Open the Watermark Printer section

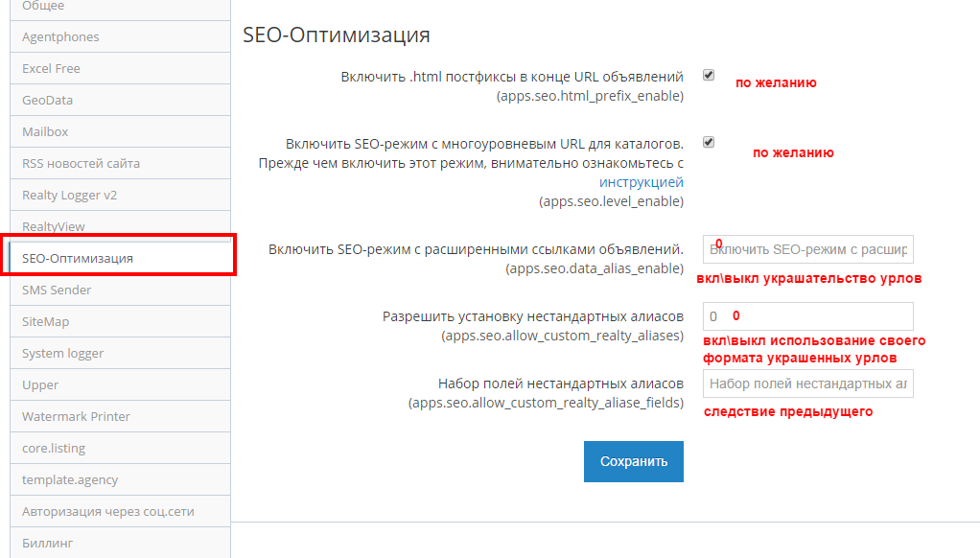point(120,417)
